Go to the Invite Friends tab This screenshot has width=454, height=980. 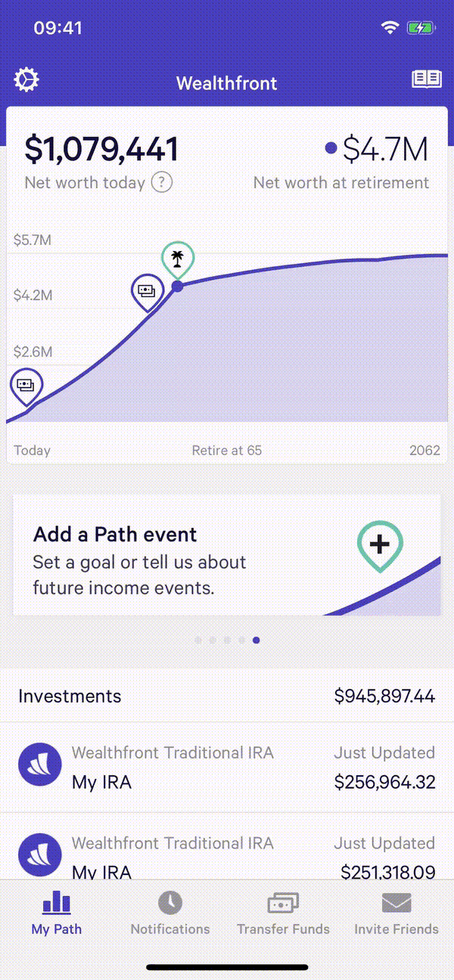(x=396, y=913)
